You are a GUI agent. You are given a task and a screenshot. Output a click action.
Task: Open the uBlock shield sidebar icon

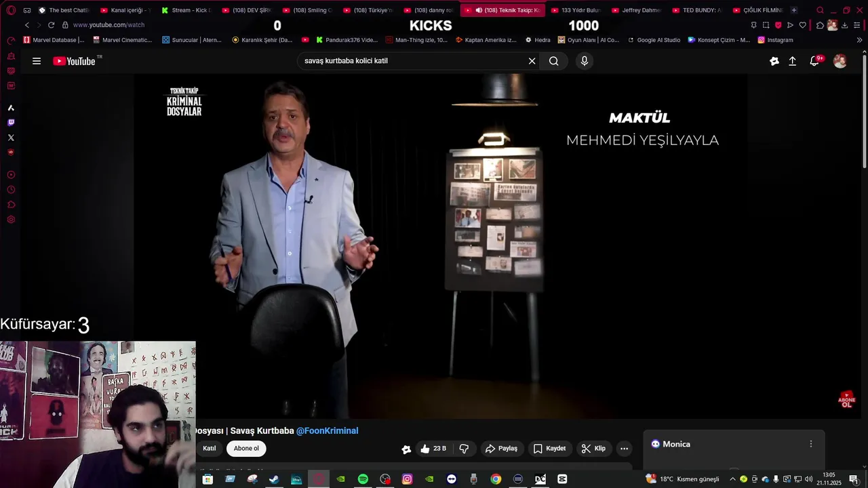point(11,152)
